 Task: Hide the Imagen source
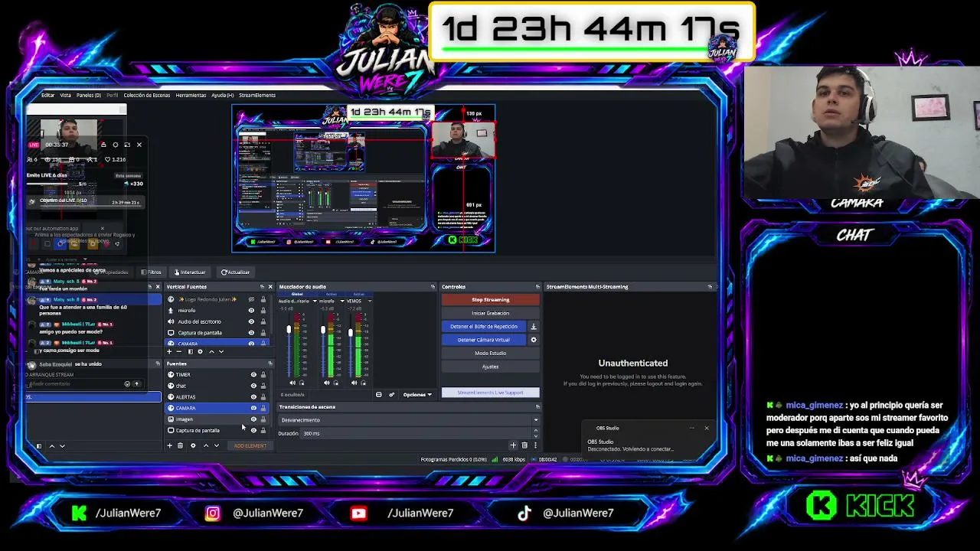pos(253,419)
